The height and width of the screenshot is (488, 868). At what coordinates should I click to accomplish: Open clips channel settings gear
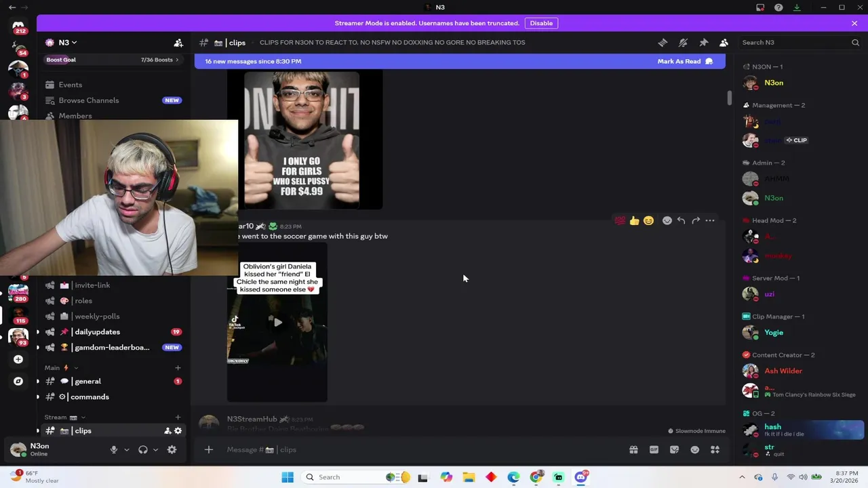tap(178, 430)
